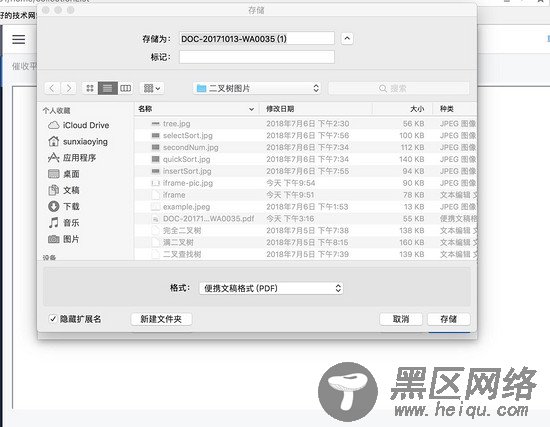Open the item grouping dropdown
This screenshot has width=550, height=427.
[x=152, y=88]
